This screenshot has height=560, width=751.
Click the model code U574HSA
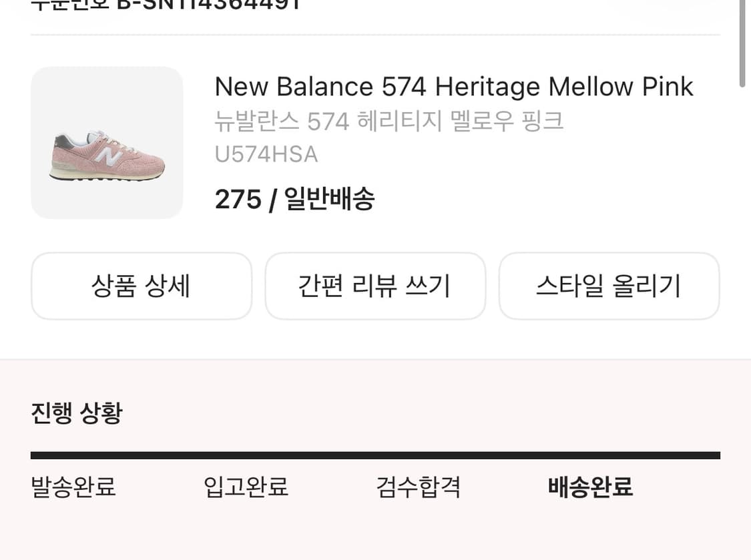[x=266, y=154]
